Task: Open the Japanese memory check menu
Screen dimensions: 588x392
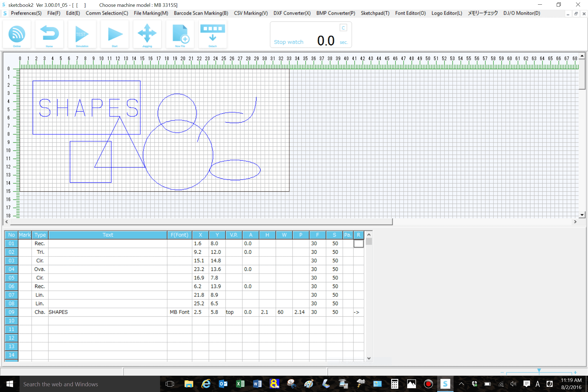Action: [x=483, y=13]
